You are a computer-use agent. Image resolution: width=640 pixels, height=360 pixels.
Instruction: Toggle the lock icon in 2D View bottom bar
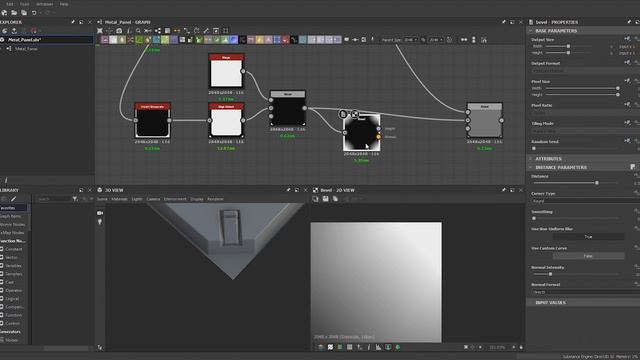point(521,347)
